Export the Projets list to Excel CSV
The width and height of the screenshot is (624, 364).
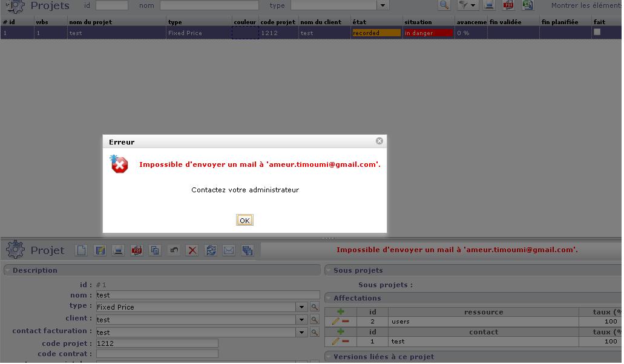click(x=528, y=5)
